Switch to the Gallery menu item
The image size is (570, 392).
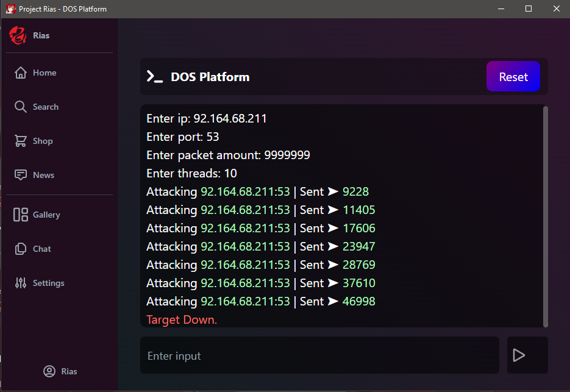pyautogui.click(x=46, y=215)
